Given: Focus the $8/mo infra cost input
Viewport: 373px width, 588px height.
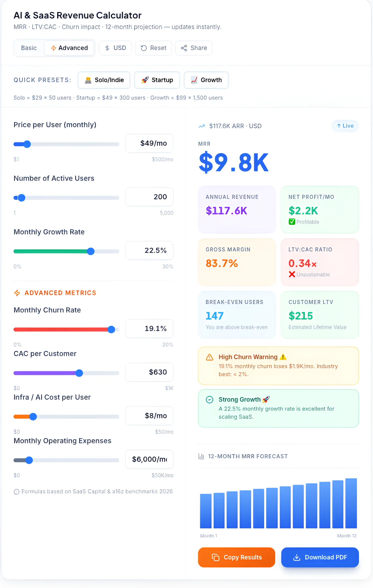Looking at the screenshot, I should 149,416.
